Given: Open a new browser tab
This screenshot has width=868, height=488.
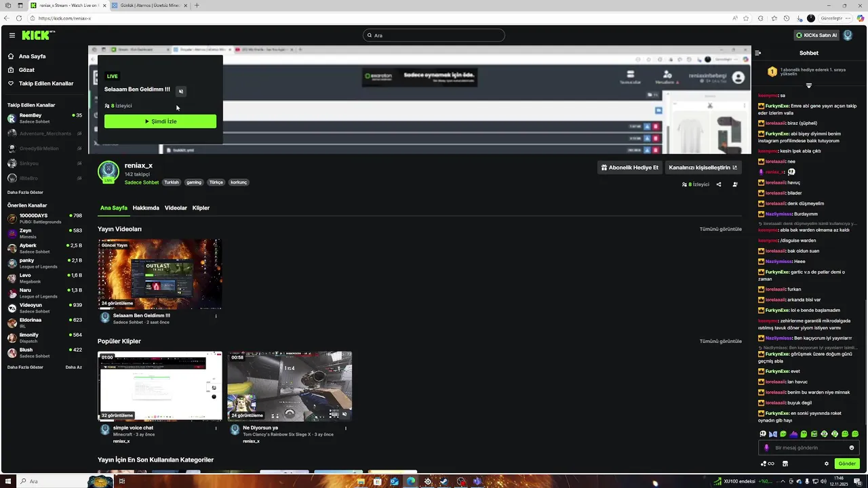Looking at the screenshot, I should [x=197, y=5].
